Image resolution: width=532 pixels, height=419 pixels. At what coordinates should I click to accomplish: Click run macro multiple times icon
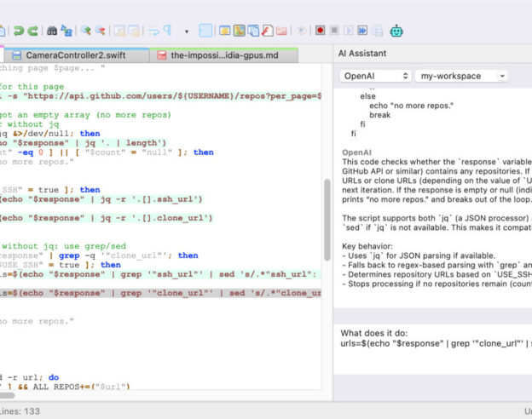[x=362, y=31]
